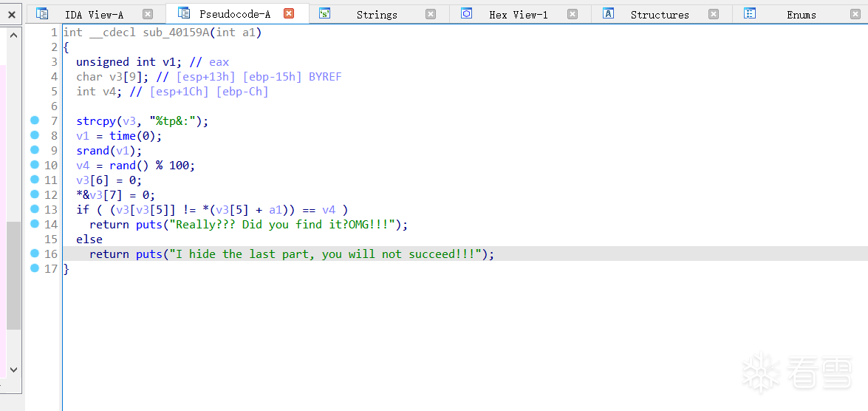Screen dimensions: 868x411
Task: Click the time(0) call
Action: [x=133, y=136]
